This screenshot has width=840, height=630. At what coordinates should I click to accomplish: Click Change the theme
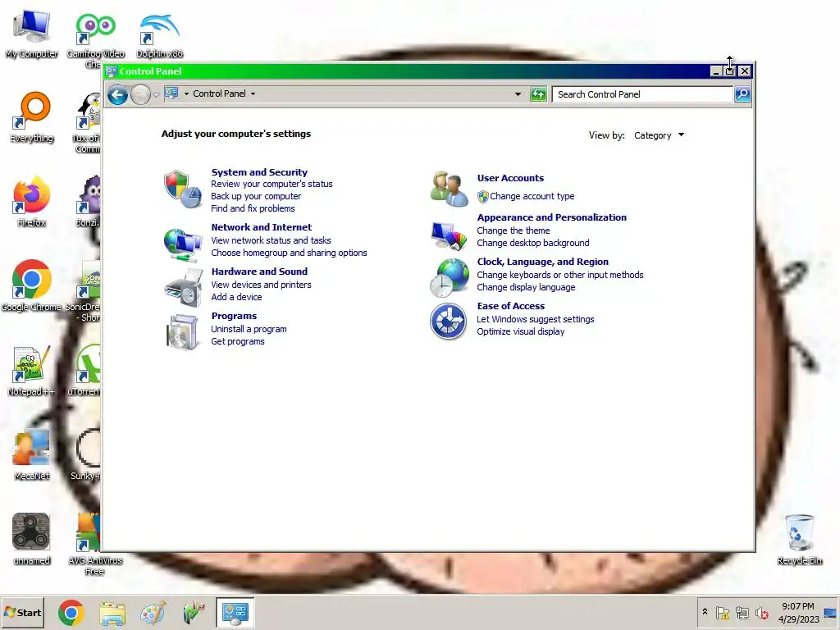click(514, 231)
